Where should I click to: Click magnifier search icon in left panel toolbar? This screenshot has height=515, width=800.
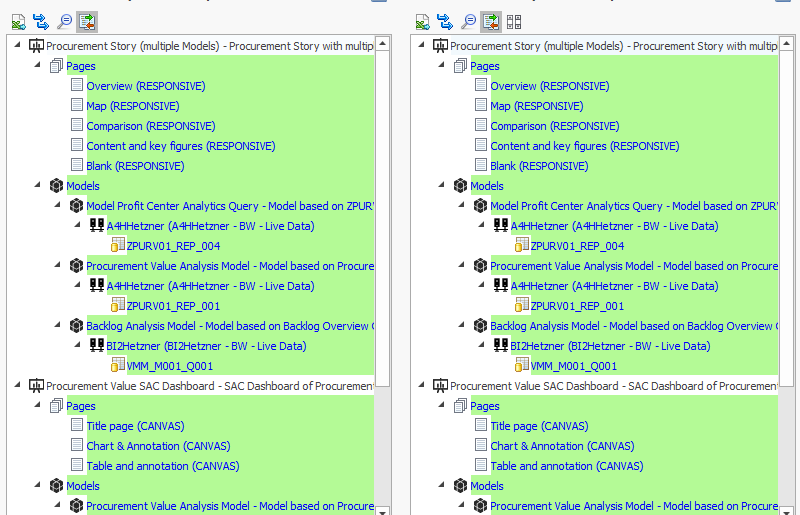coord(64,21)
